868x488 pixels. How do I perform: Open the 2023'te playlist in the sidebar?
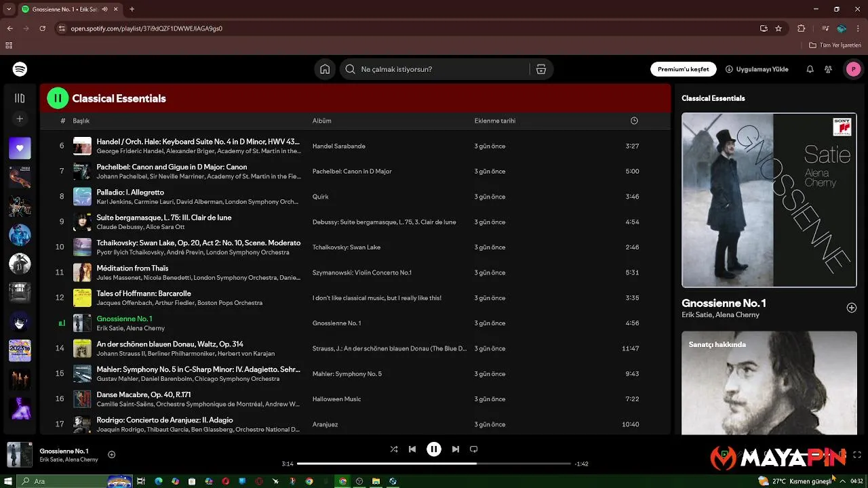pyautogui.click(x=20, y=350)
